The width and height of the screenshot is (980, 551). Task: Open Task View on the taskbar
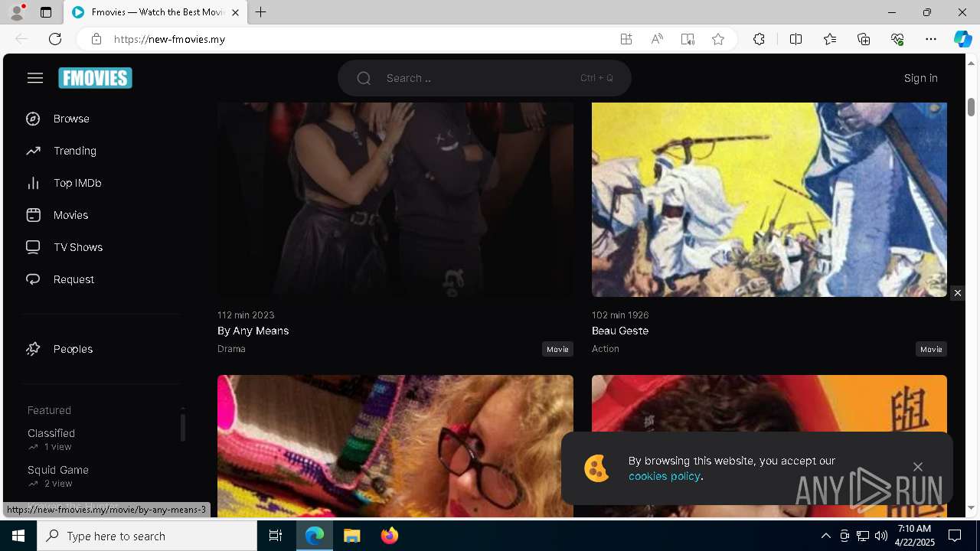276,536
